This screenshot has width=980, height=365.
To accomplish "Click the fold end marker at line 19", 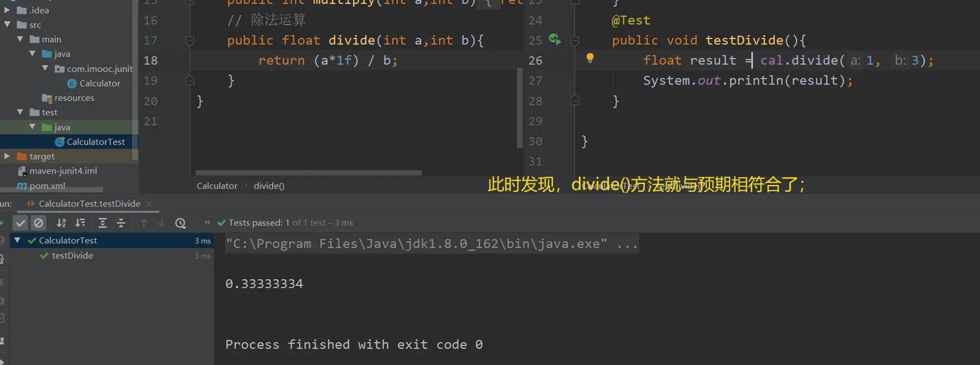I will pyautogui.click(x=190, y=80).
